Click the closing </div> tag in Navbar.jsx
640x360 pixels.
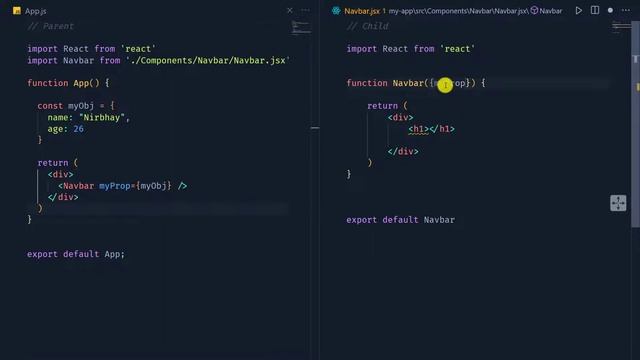click(x=403, y=151)
